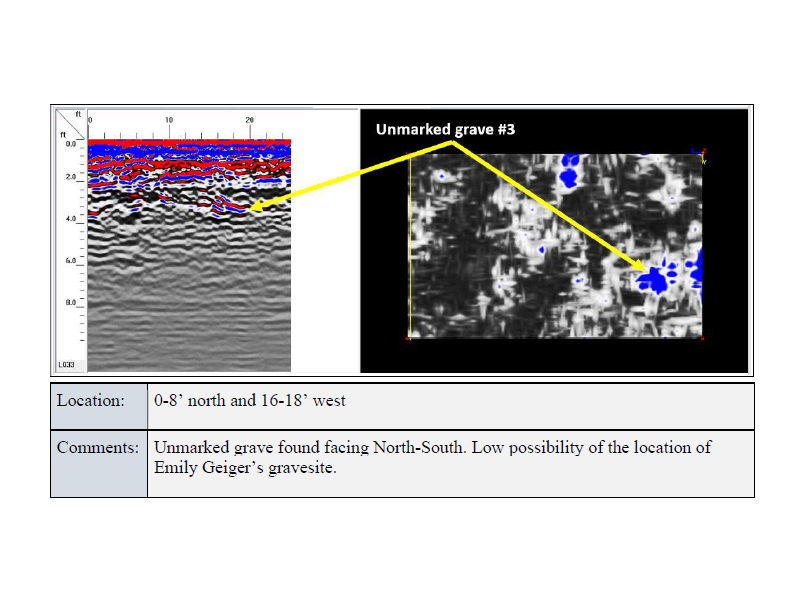Click the 'Location:' table cell
Screen dimensions: 800x600
point(99,406)
